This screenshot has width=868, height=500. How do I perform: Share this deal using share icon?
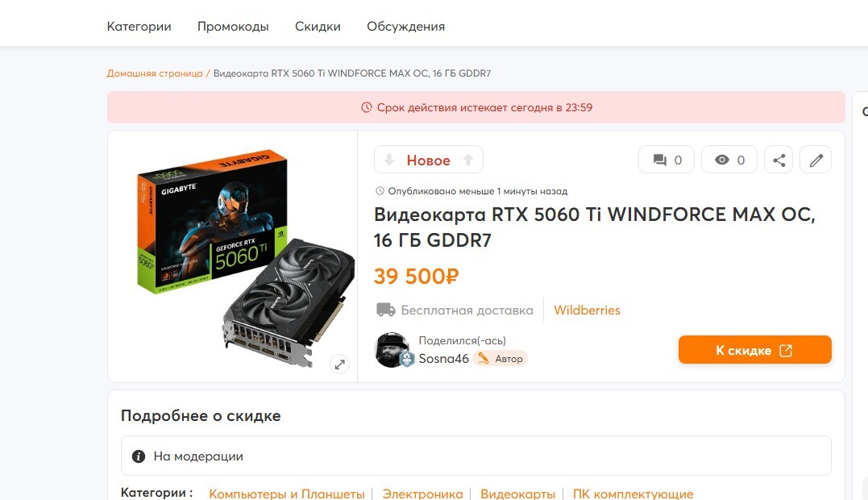[779, 160]
